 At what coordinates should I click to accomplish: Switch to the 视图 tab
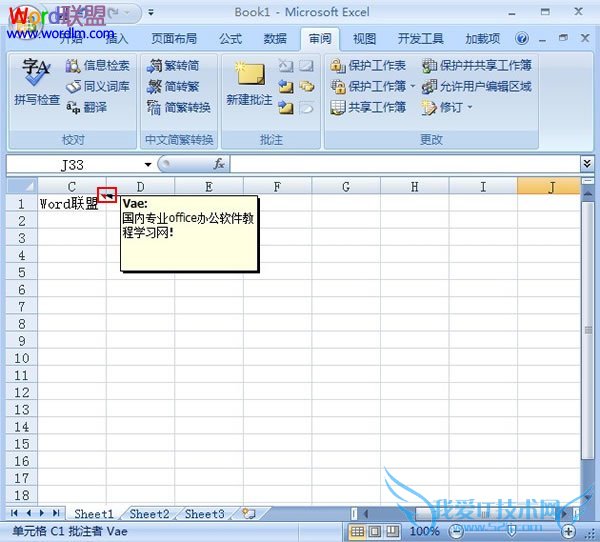coord(364,39)
